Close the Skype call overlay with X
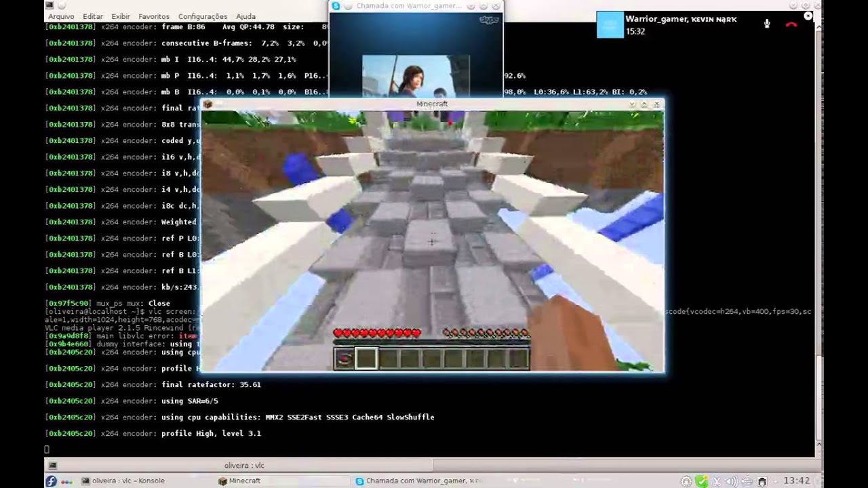Viewport: 868px width, 488px height. click(x=808, y=16)
